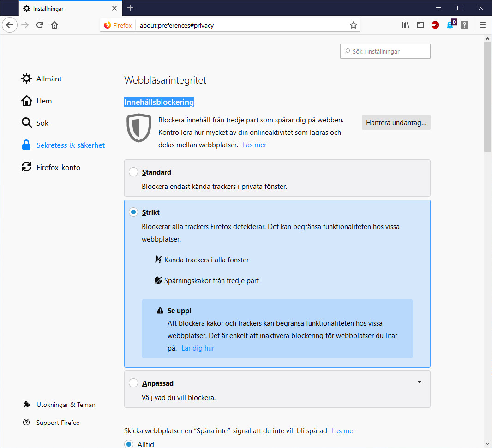Viewport: 492px width, 448px height.
Task: Open the Library toolbar icon
Action: coord(405,25)
